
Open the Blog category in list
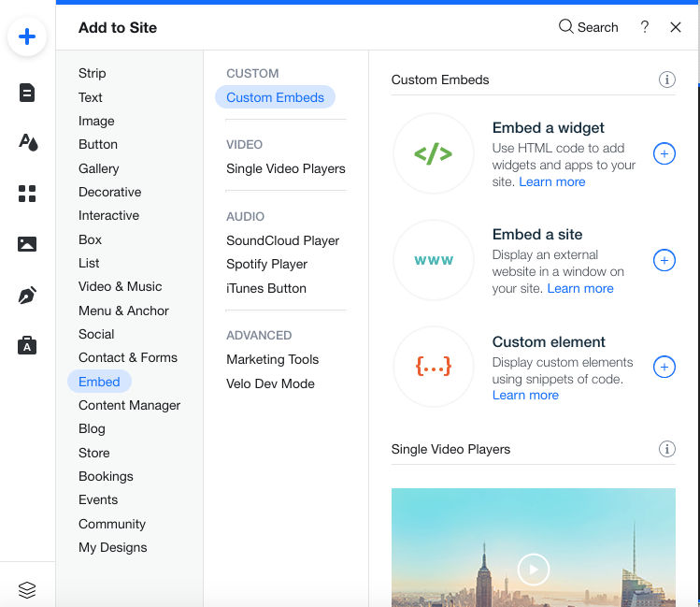click(92, 428)
